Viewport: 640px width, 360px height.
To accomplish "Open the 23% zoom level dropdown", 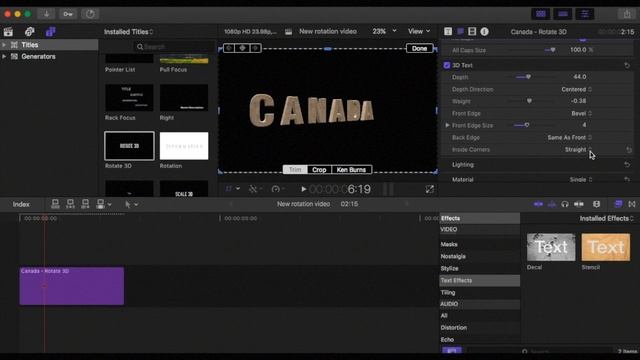I will click(384, 31).
